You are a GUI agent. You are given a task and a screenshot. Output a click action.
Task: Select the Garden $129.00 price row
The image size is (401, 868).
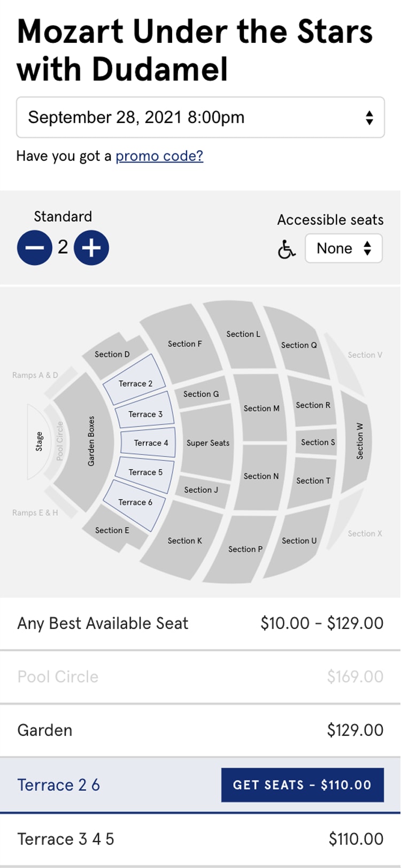[x=200, y=730]
